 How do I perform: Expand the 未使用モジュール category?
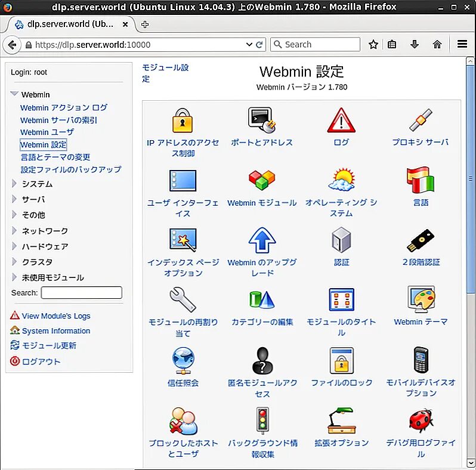click(14, 277)
